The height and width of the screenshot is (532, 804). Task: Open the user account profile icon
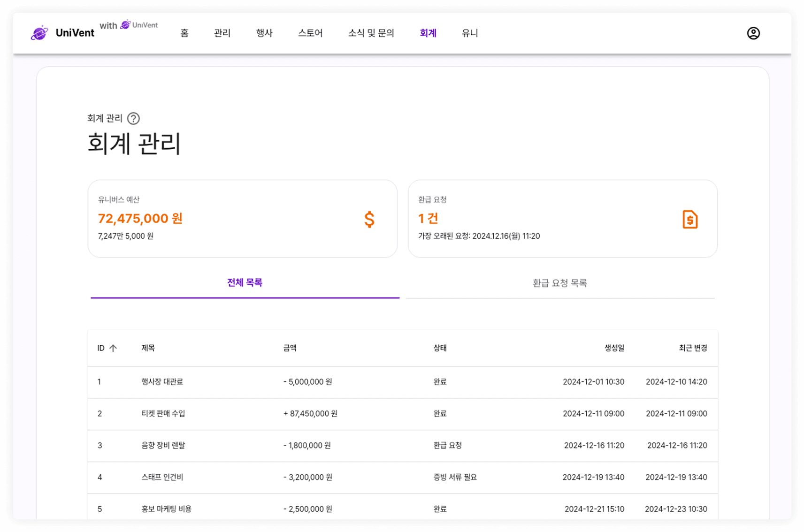(753, 33)
